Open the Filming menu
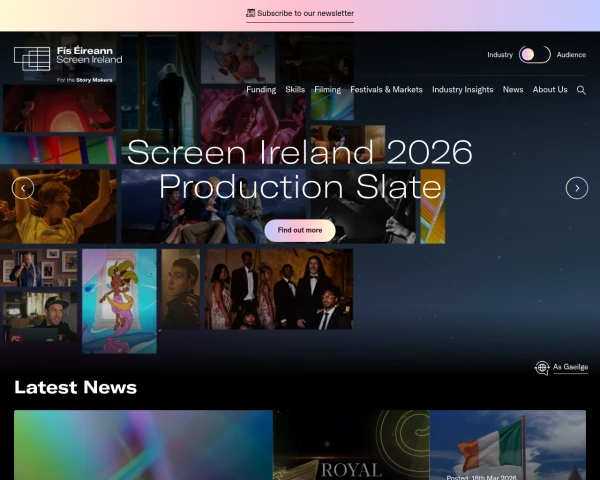This screenshot has width=600, height=480. coord(328,90)
